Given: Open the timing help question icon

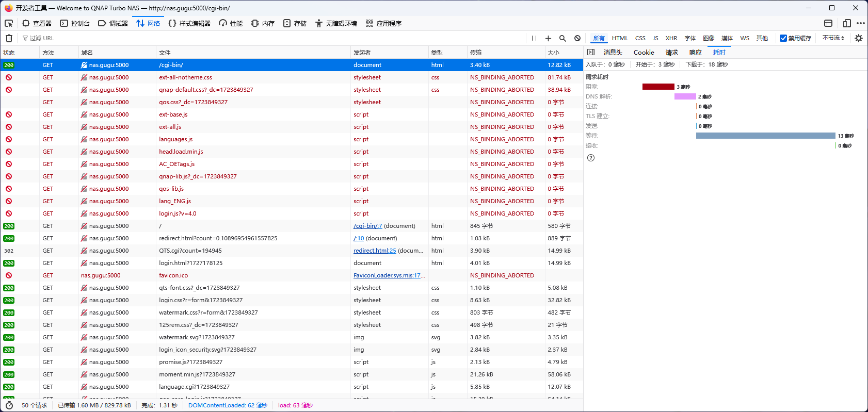Looking at the screenshot, I should [x=591, y=158].
